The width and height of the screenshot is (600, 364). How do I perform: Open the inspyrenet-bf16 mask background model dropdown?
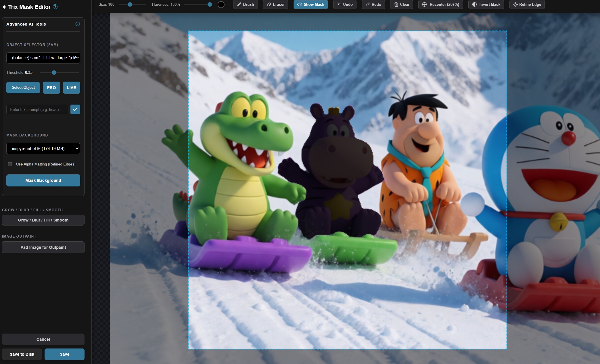coord(43,149)
